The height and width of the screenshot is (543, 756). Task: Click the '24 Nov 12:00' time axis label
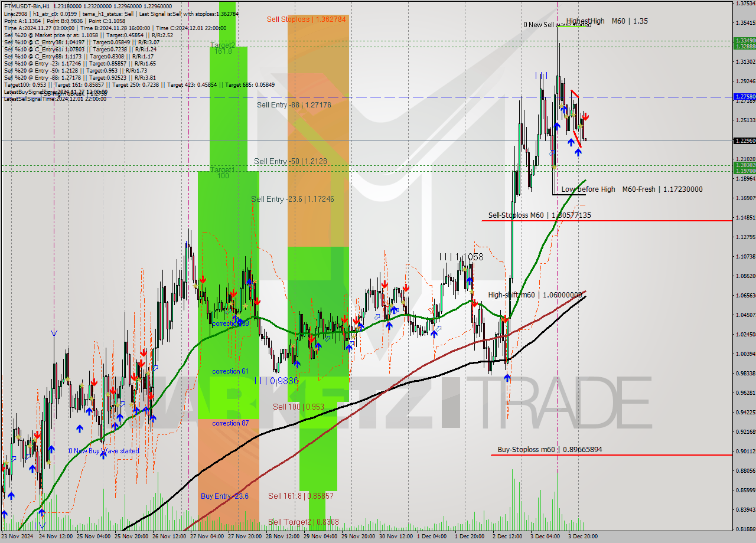pyautogui.click(x=57, y=537)
